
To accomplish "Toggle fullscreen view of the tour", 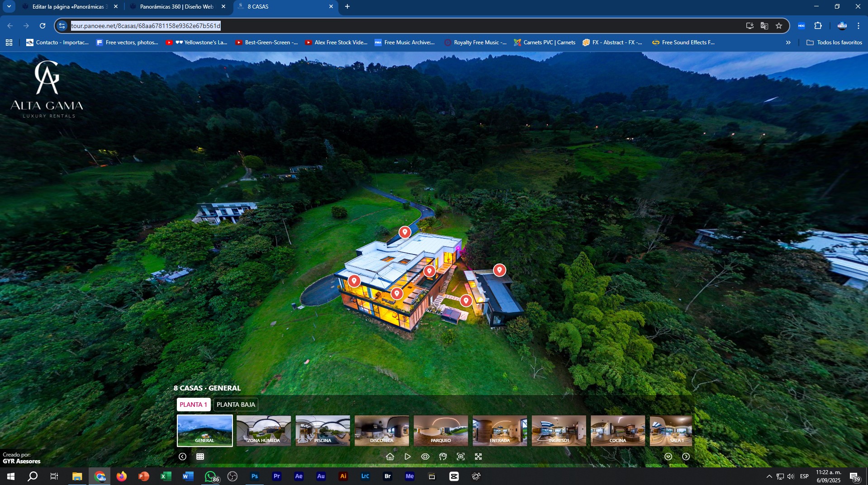I will tap(478, 457).
